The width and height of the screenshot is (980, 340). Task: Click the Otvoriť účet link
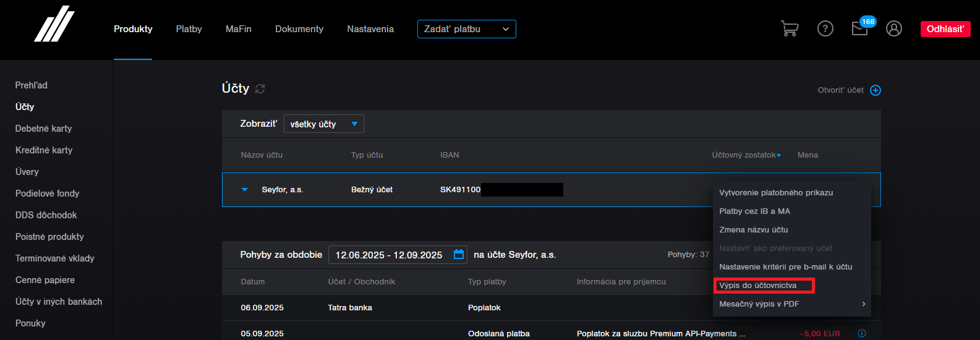pyautogui.click(x=840, y=90)
